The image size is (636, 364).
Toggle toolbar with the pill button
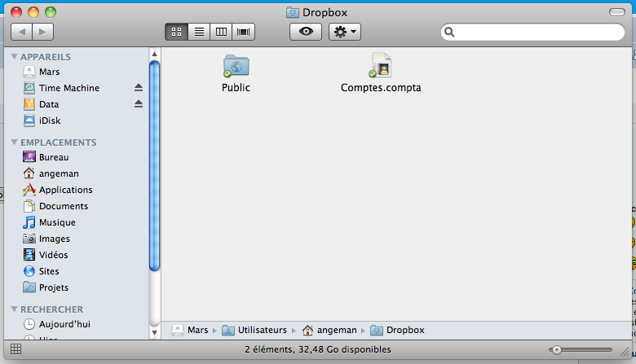617,12
